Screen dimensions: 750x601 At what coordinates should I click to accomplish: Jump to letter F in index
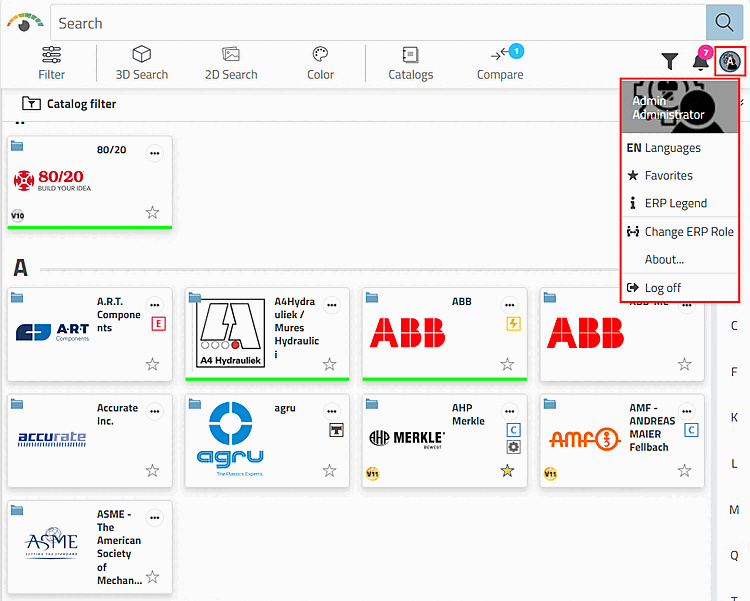pyautogui.click(x=734, y=372)
